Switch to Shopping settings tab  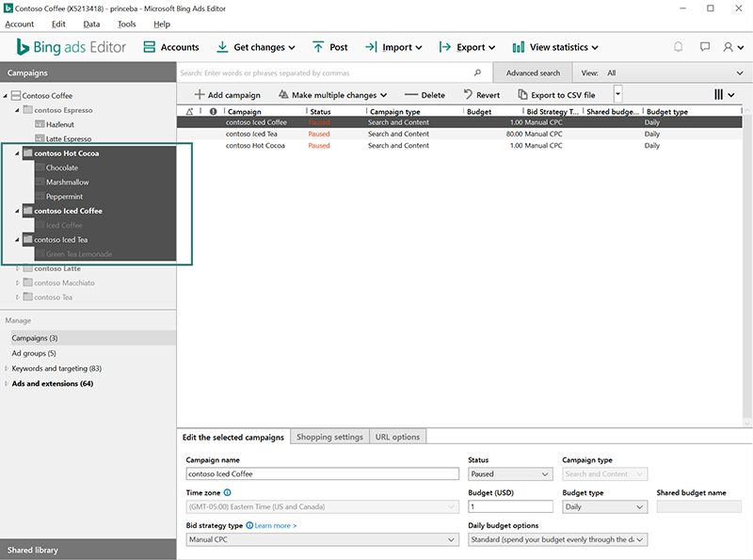point(329,437)
